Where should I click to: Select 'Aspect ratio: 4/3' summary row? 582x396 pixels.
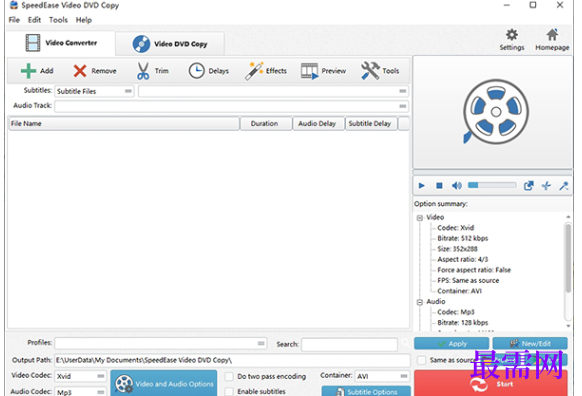[x=462, y=259]
